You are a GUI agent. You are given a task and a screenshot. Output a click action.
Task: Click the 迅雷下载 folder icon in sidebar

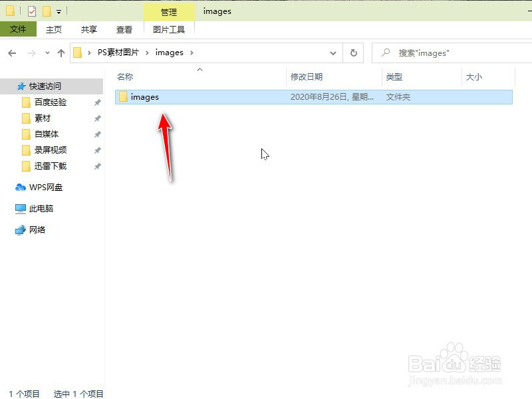pyautogui.click(x=26, y=166)
